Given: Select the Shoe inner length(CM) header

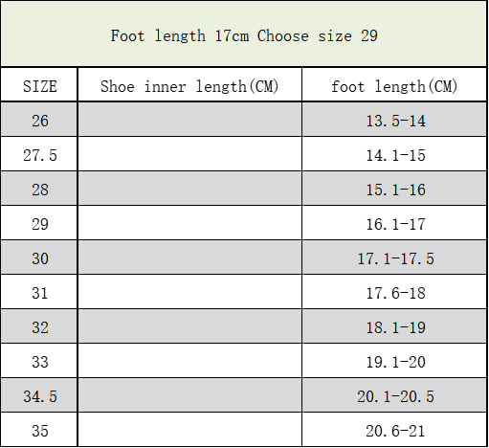Looking at the screenshot, I should [189, 85].
